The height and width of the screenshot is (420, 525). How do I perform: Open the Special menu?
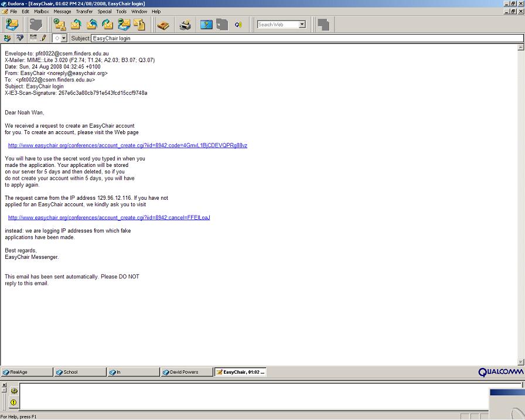pyautogui.click(x=104, y=11)
